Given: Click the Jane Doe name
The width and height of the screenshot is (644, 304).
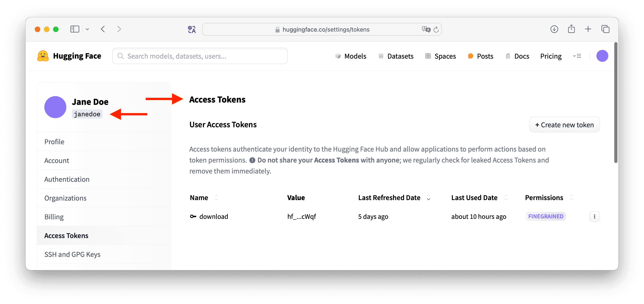Looking at the screenshot, I should pyautogui.click(x=90, y=102).
